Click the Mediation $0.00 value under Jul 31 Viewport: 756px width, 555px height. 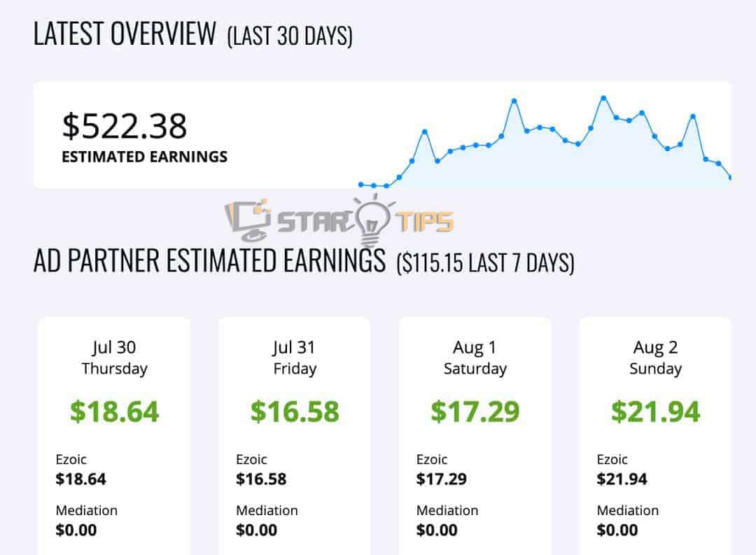(x=256, y=530)
